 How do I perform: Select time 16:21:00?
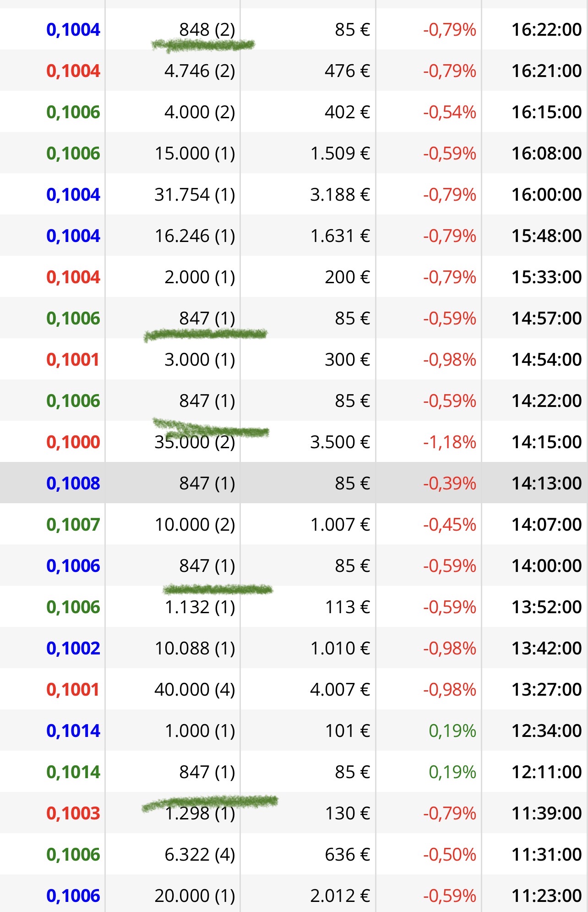[x=546, y=71]
